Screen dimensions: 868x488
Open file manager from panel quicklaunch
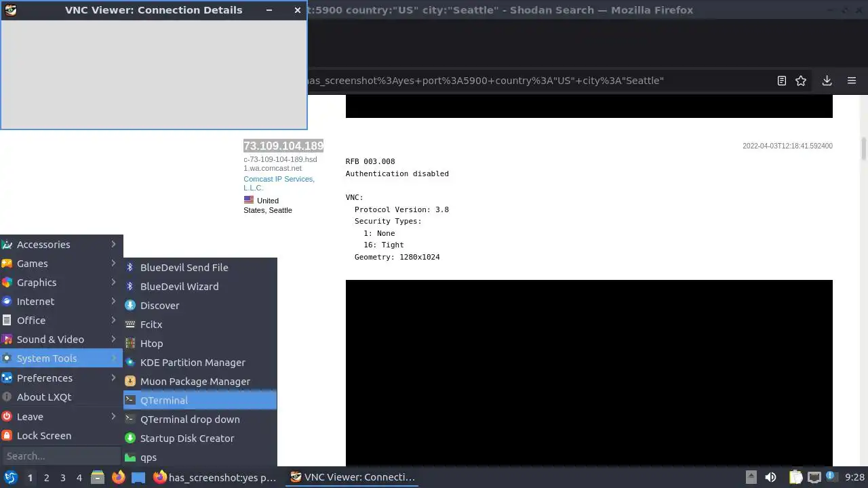pos(98,478)
